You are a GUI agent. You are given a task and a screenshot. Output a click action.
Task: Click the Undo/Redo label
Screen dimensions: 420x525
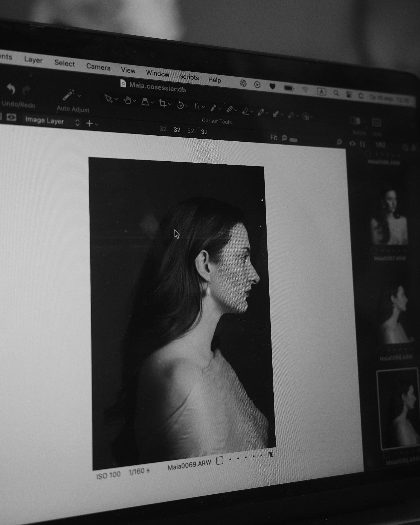[18, 104]
